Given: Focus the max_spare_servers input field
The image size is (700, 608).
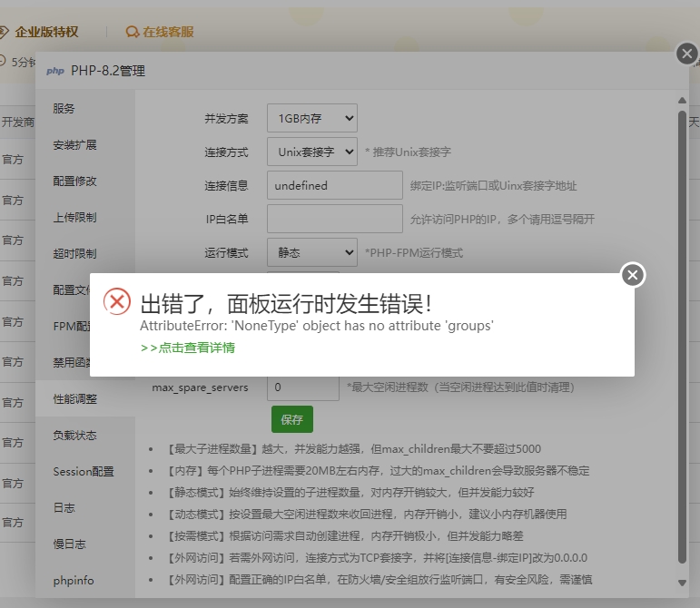Looking at the screenshot, I should point(303,387).
